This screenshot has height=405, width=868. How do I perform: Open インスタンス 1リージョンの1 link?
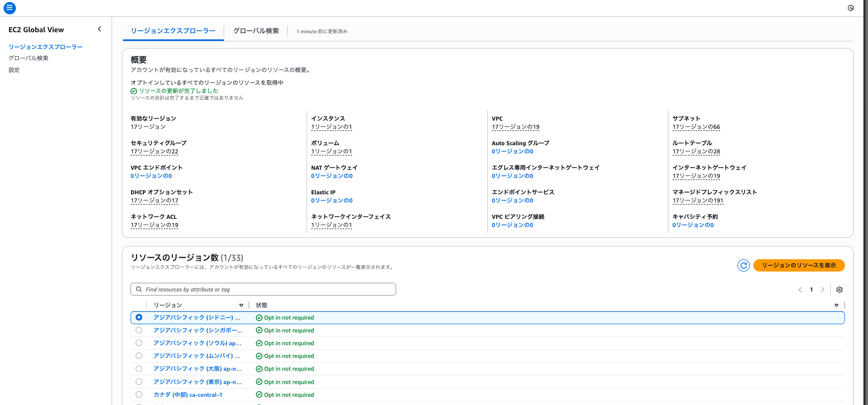331,127
